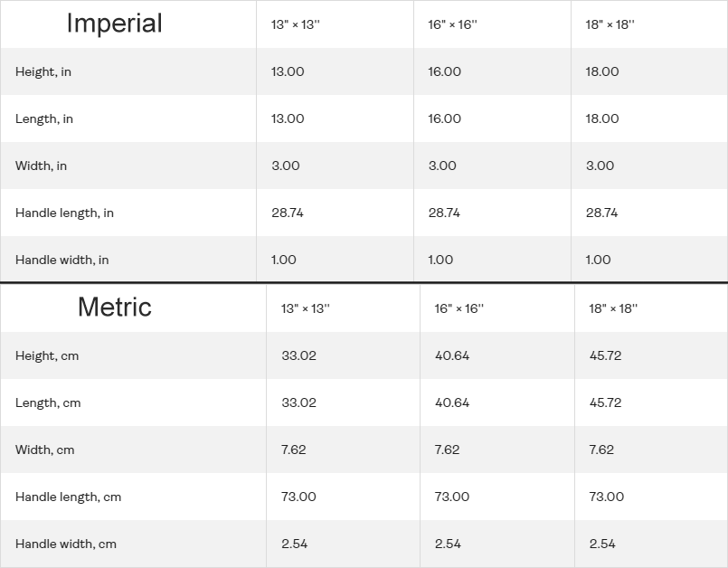This screenshot has height=568, width=728.
Task: Click the "Width, cm" row label
Action: point(44,450)
